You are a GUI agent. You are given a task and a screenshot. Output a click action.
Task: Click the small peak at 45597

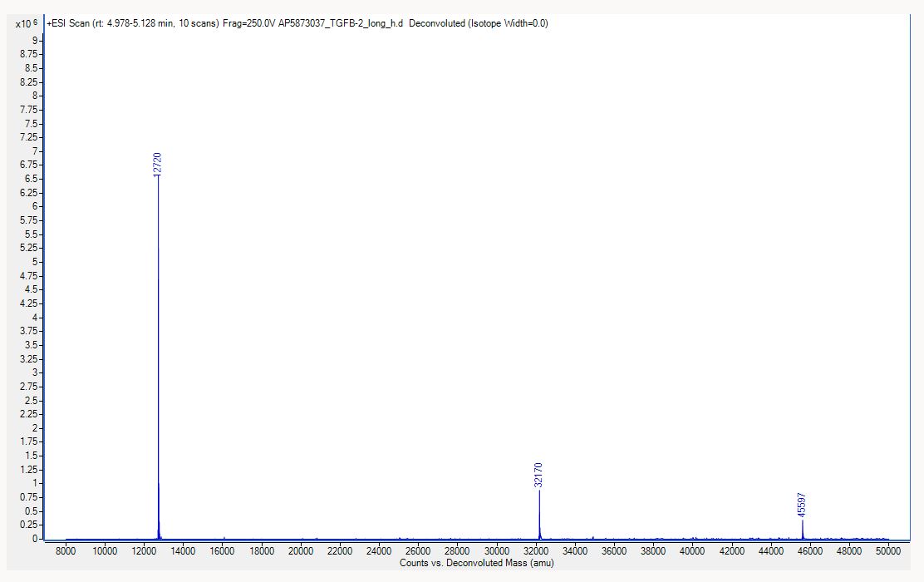pyautogui.click(x=803, y=528)
